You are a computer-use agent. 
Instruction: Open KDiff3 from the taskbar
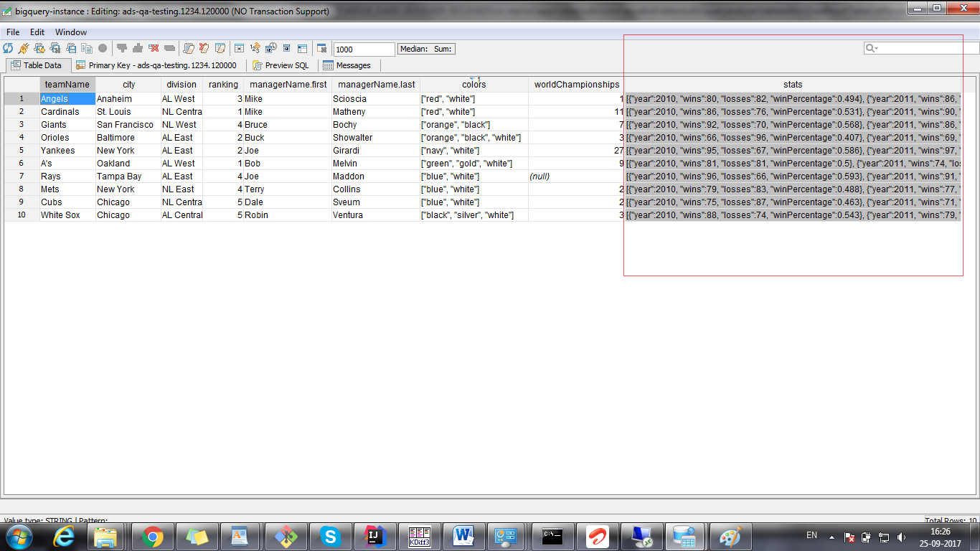point(419,536)
